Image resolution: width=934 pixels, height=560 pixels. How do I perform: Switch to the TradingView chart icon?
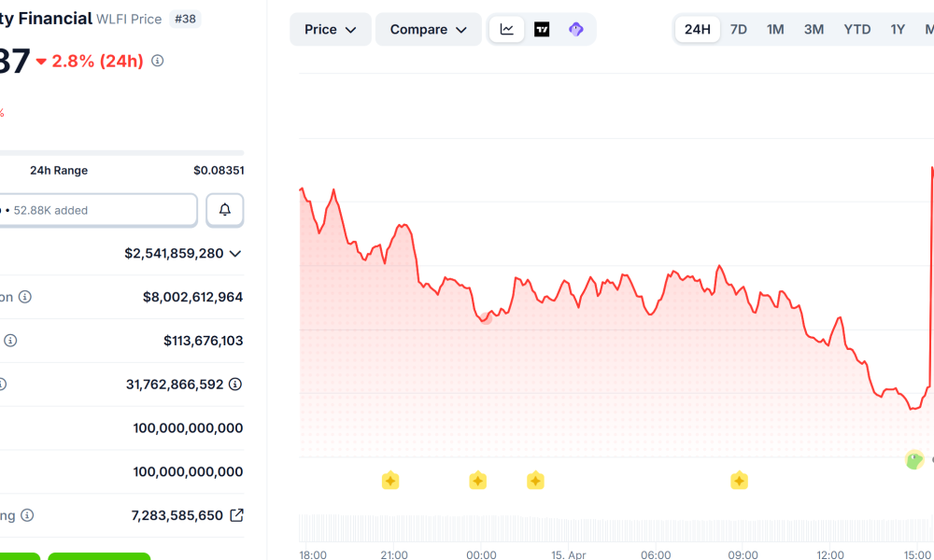click(x=542, y=29)
